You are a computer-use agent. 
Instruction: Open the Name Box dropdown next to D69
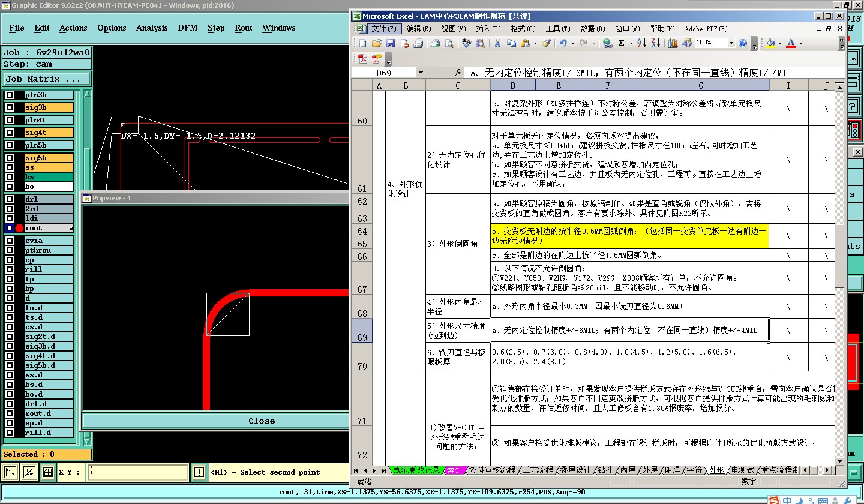[420, 73]
